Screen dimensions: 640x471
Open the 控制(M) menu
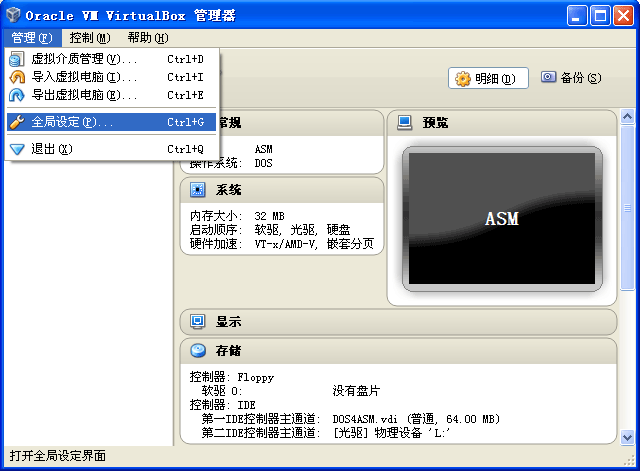[90, 38]
